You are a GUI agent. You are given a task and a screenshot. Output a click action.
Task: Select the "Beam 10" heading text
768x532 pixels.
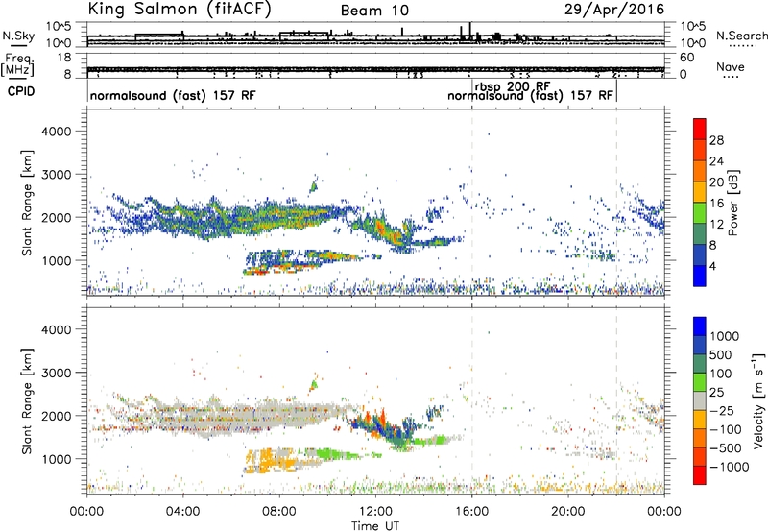point(374,11)
